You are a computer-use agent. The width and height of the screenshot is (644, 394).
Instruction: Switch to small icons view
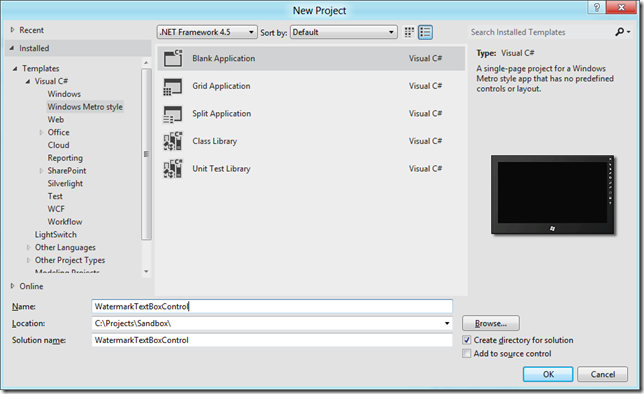409,32
